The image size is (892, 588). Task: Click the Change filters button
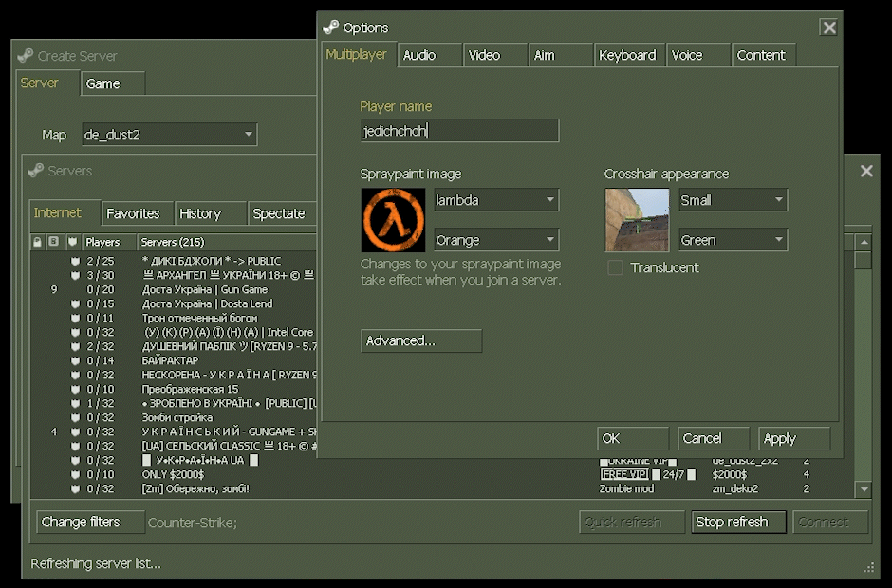pos(91,522)
